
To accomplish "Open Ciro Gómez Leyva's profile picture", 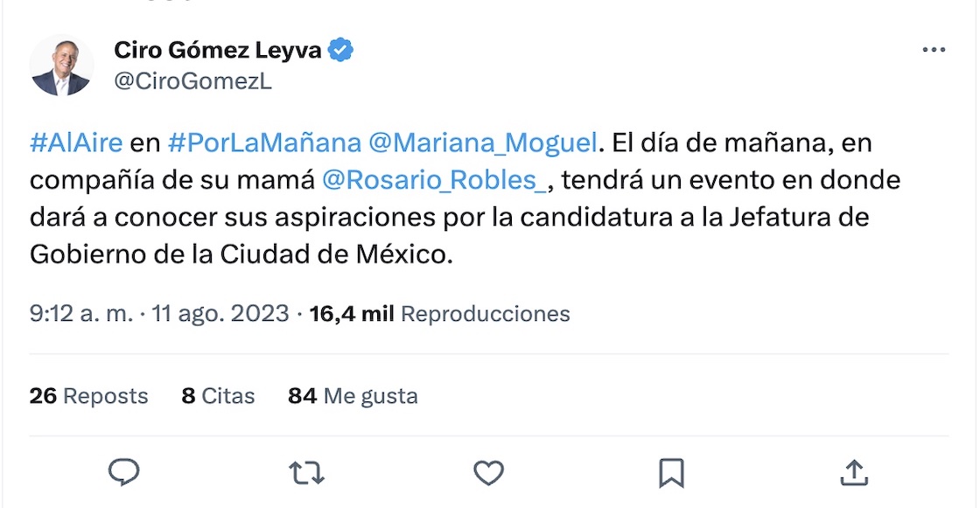I will point(61,66).
